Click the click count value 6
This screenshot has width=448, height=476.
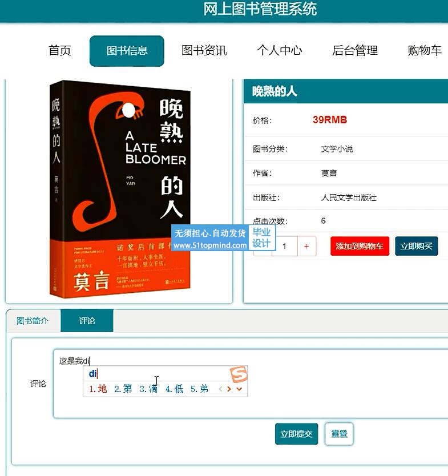point(324,221)
